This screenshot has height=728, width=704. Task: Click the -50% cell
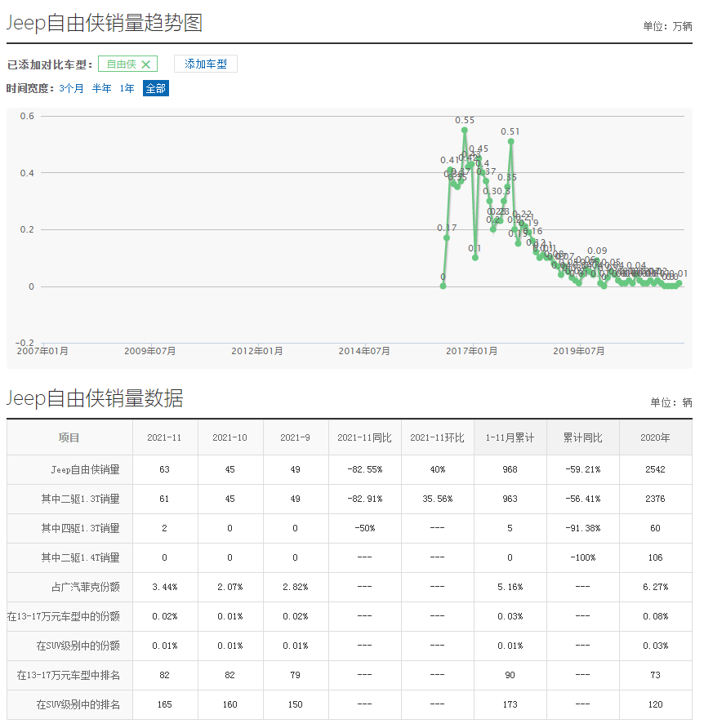tap(365, 528)
